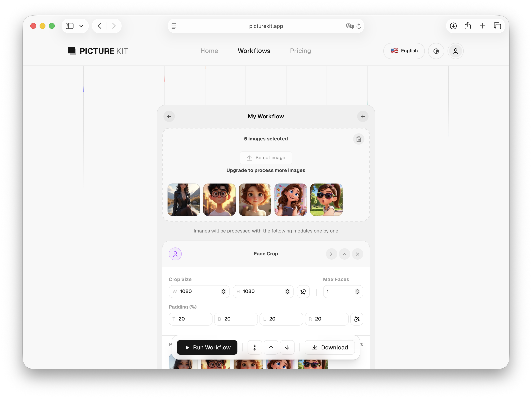Select the girl with sunglasses thumbnail
532x399 pixels.
[326, 200]
